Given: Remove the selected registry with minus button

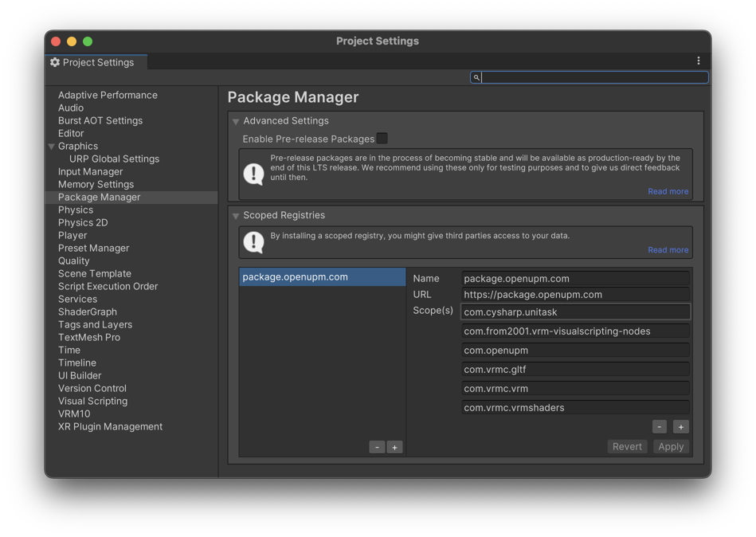Looking at the screenshot, I should point(377,447).
